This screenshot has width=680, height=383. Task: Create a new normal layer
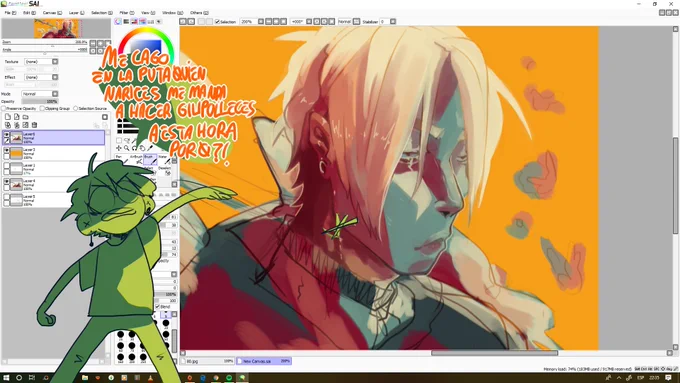8,117
